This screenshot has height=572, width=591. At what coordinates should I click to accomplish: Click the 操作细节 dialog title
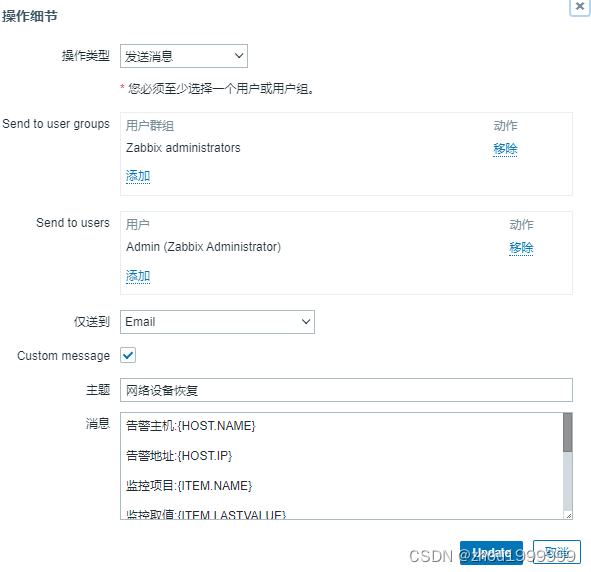tap(30, 16)
